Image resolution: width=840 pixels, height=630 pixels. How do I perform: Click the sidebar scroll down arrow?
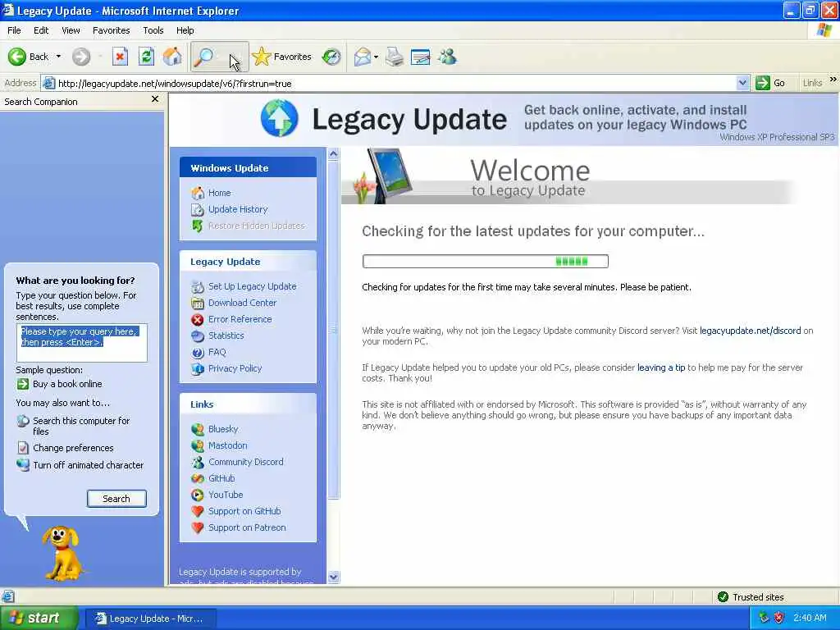[x=333, y=577]
